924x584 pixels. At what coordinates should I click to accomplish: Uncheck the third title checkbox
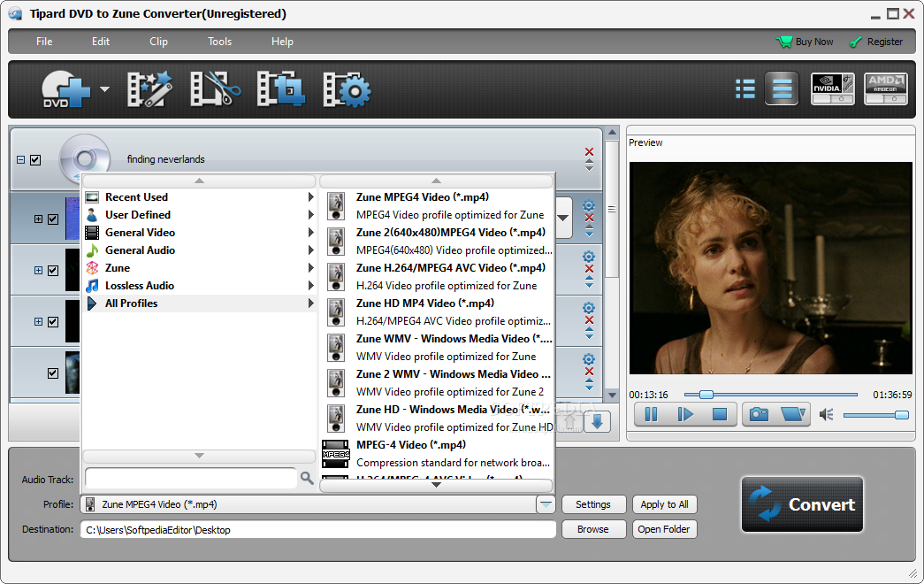pyautogui.click(x=53, y=321)
